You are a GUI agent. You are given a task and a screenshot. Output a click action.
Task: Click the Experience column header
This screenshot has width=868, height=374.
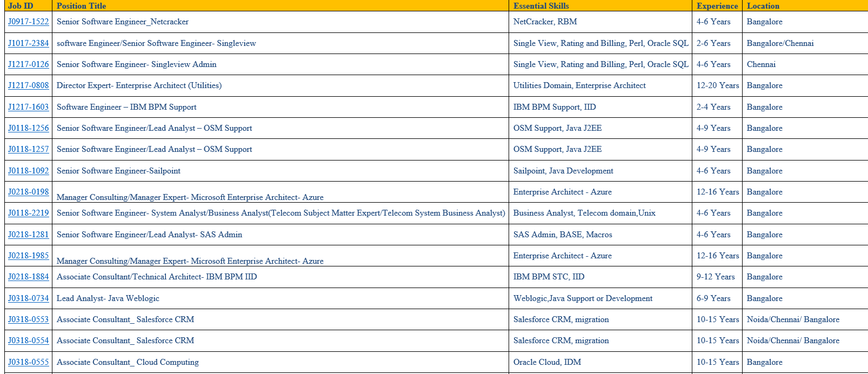[717, 6]
